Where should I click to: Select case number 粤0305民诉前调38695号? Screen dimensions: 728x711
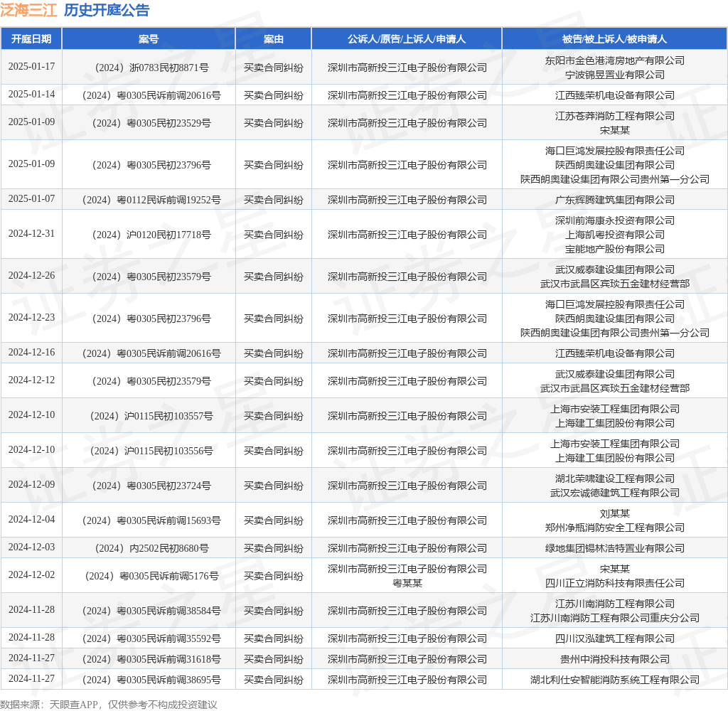pyautogui.click(x=168, y=680)
